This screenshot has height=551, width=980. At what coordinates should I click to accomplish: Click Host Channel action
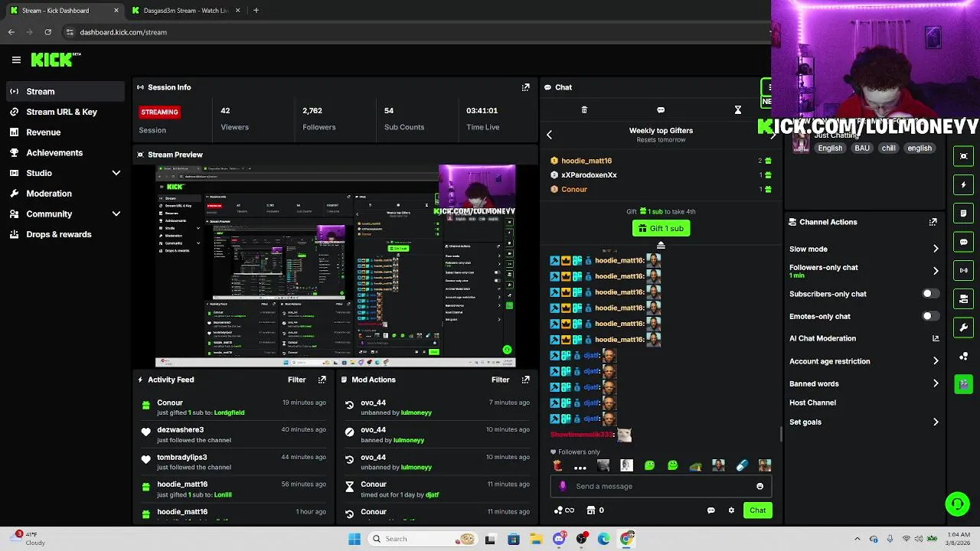[812, 403]
